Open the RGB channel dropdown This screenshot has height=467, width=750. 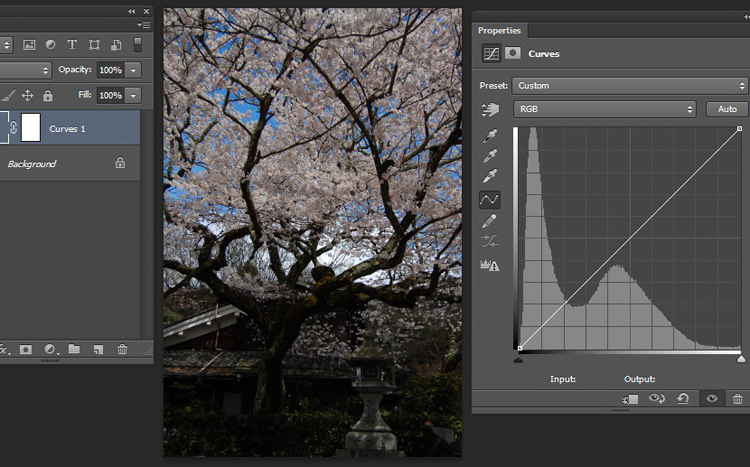(x=605, y=109)
